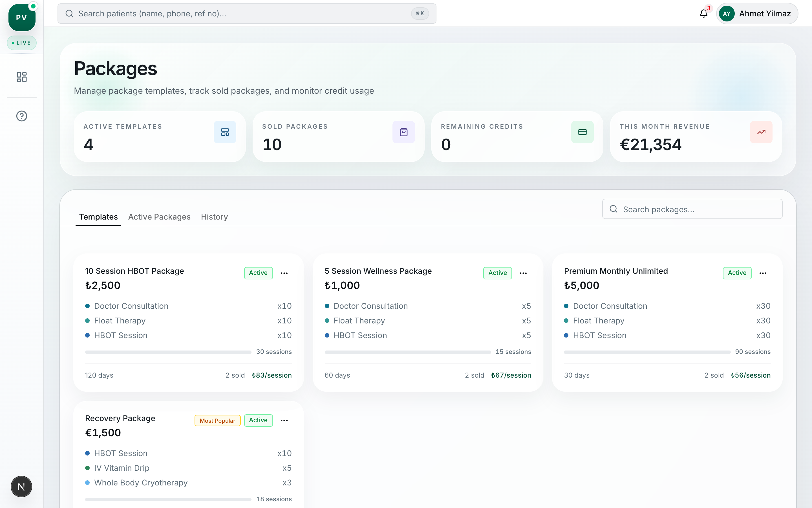Switch to the History tab
Viewport: 812px width, 508px height.
pos(214,217)
